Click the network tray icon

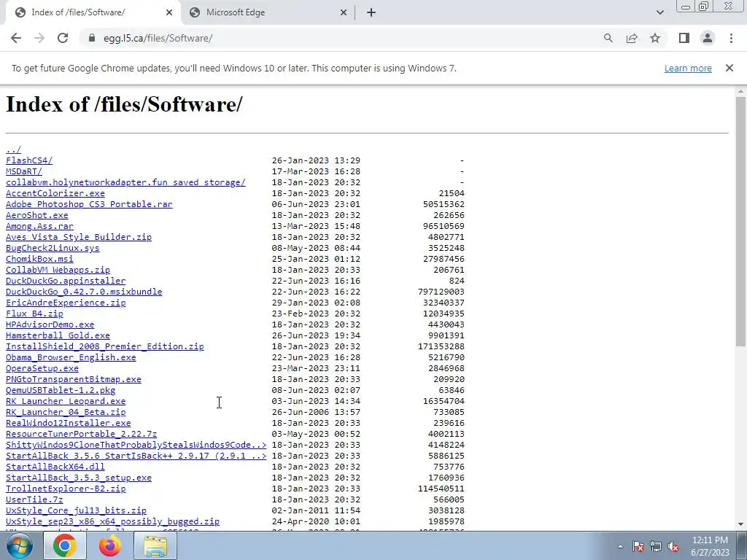pos(656,547)
